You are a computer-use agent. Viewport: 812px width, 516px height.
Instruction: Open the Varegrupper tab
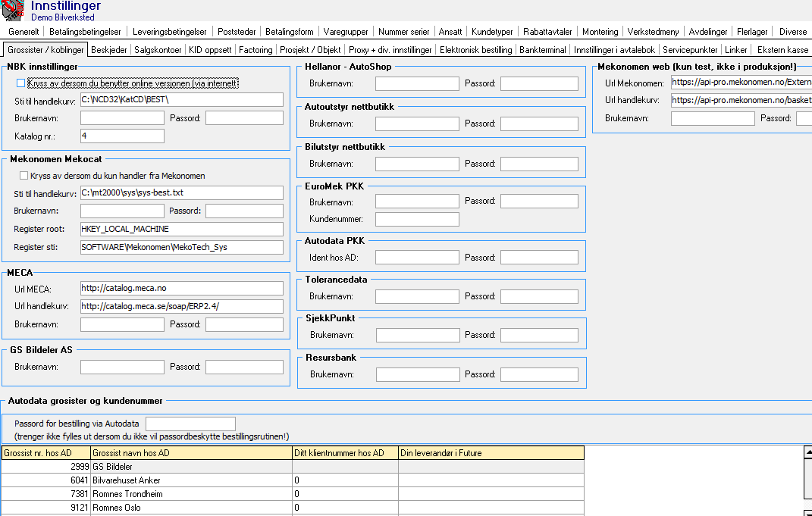pos(346,32)
